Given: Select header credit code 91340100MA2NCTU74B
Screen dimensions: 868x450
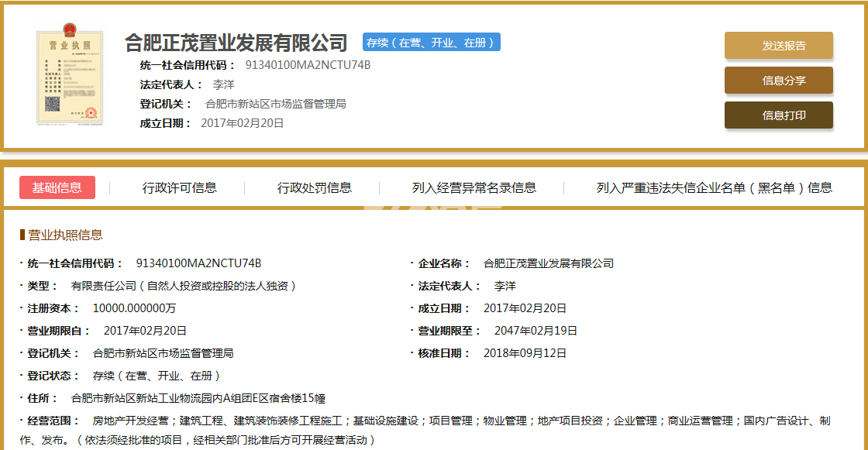Looking at the screenshot, I should [308, 65].
